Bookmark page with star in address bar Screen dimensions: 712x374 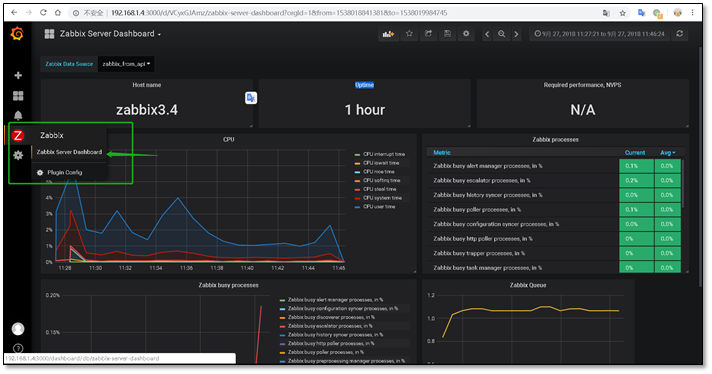click(x=622, y=13)
